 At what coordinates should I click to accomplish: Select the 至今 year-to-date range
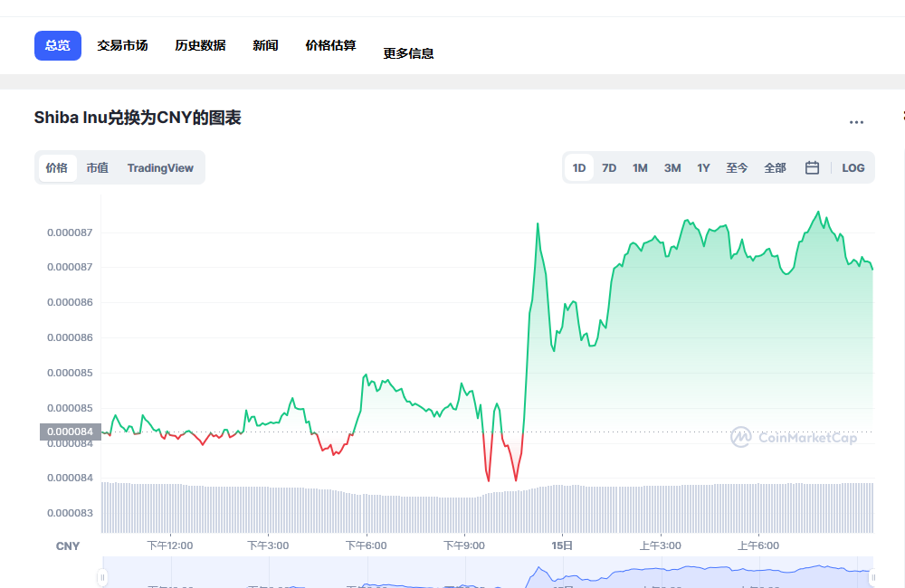coord(737,168)
